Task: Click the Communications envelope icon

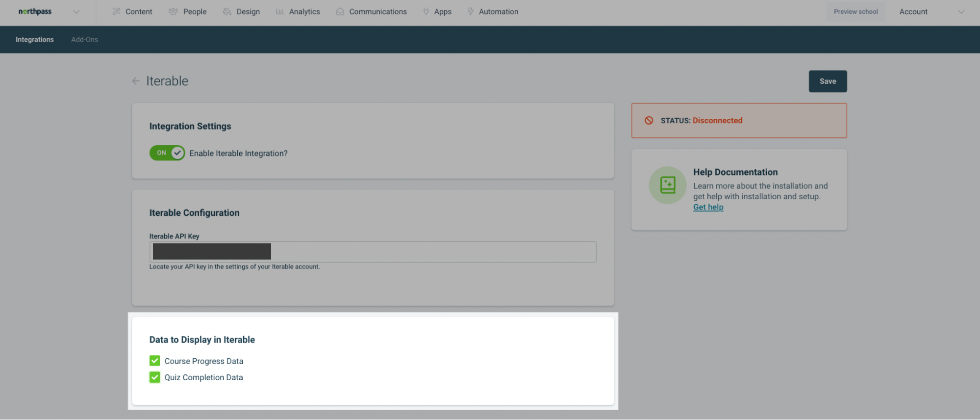Action: click(340, 11)
